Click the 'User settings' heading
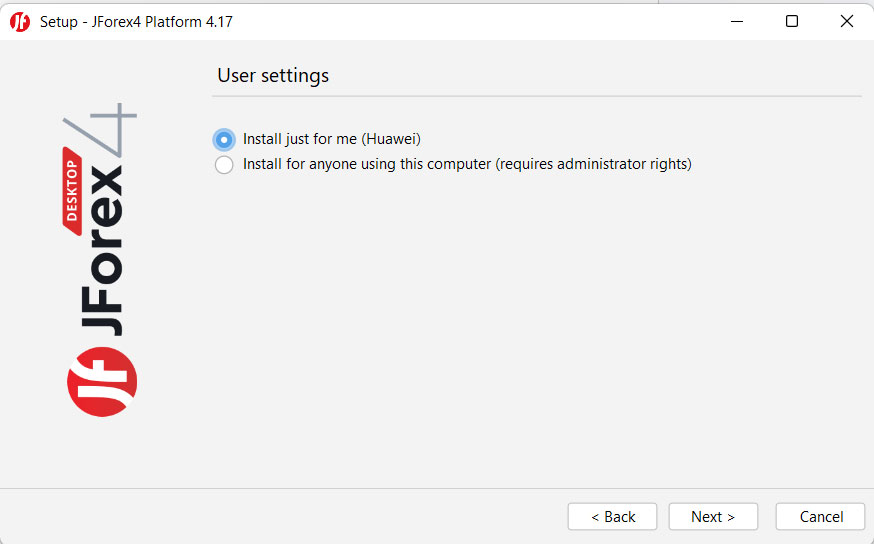This screenshot has width=874, height=544. point(273,76)
